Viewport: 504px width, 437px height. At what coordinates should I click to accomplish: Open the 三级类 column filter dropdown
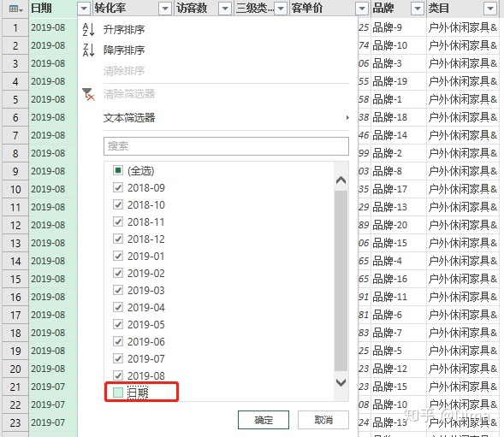coord(281,9)
